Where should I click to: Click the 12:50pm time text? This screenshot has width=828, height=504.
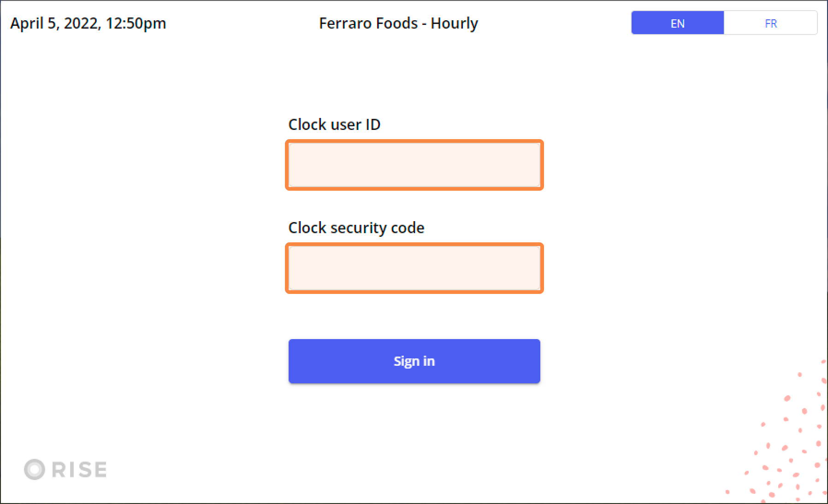pyautogui.click(x=136, y=23)
